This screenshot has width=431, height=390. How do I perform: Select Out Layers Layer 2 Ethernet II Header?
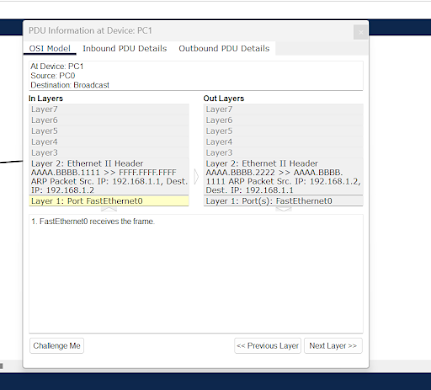coord(283,177)
